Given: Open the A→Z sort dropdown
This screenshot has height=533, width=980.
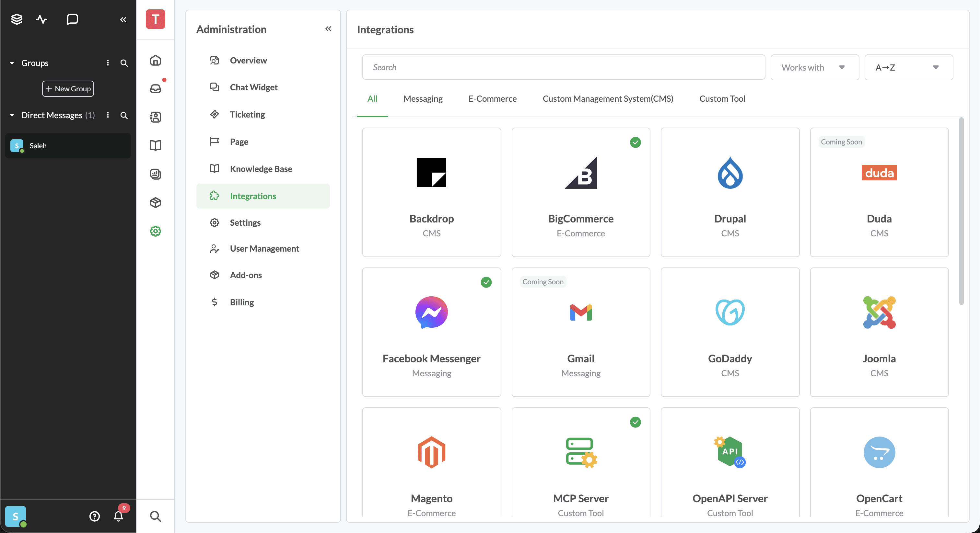Looking at the screenshot, I should tap(908, 67).
